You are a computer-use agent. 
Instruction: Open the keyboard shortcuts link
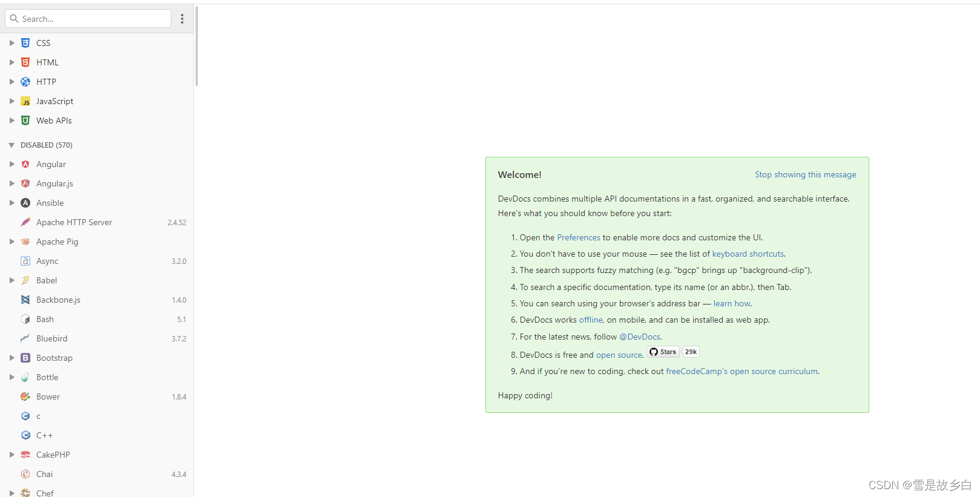[748, 254]
